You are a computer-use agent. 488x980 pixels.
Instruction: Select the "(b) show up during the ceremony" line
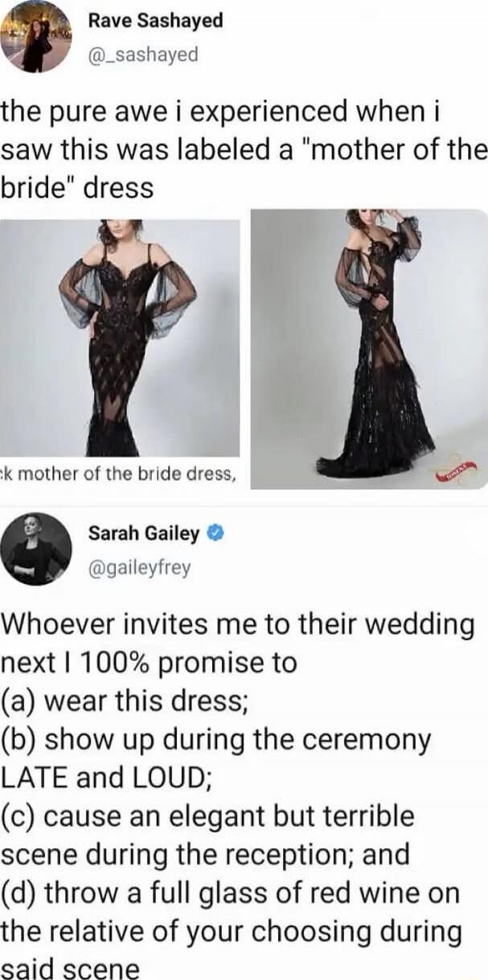pyautogui.click(x=217, y=740)
